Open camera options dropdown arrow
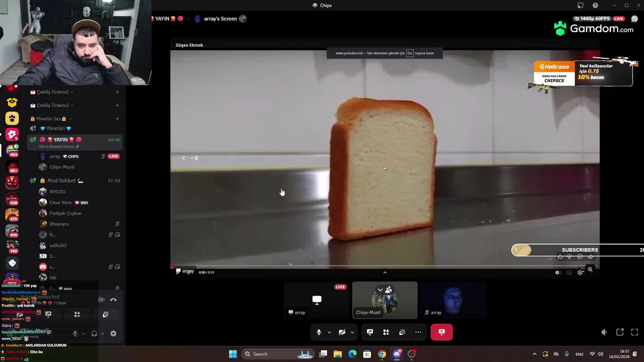Image resolution: width=644 pixels, height=362 pixels. click(x=352, y=332)
